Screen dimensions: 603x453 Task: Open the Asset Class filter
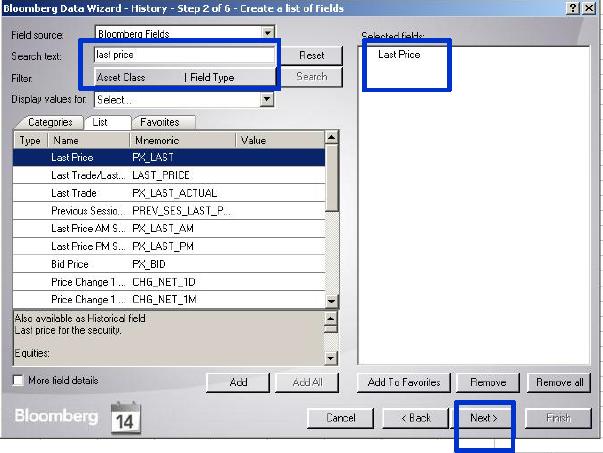click(x=121, y=77)
